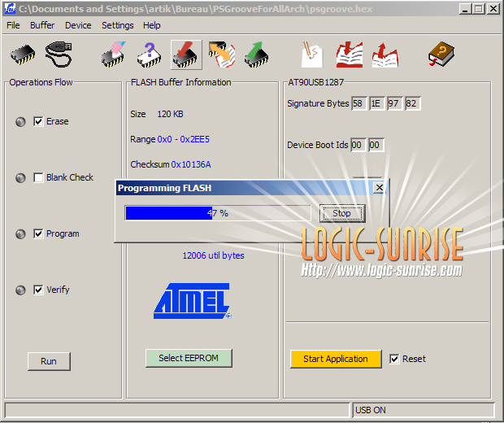Click the Erase Target Device eraser icon
This screenshot has width=504, height=423.
pos(113,55)
